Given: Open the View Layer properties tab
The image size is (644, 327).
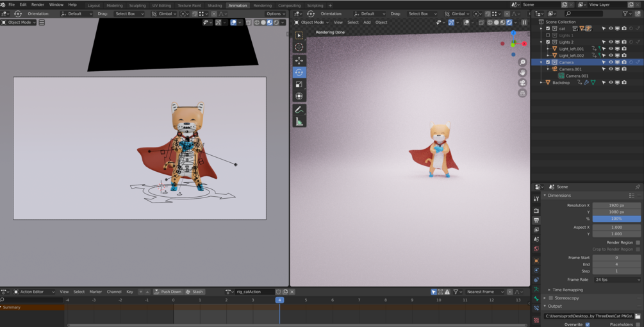Looking at the screenshot, I should [536, 230].
